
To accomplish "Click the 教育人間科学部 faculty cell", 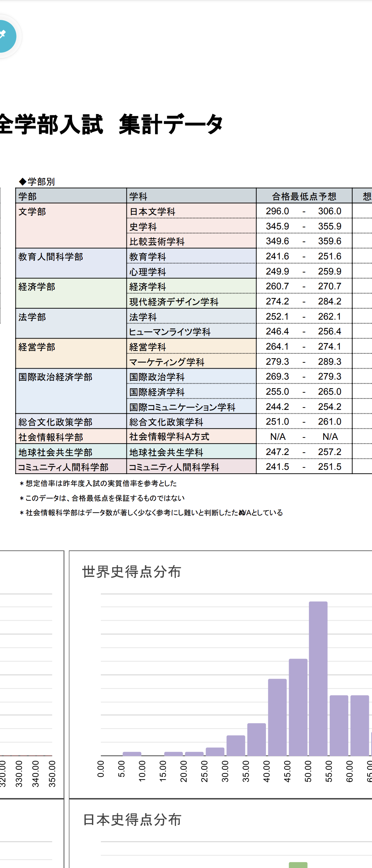I will 71,263.
